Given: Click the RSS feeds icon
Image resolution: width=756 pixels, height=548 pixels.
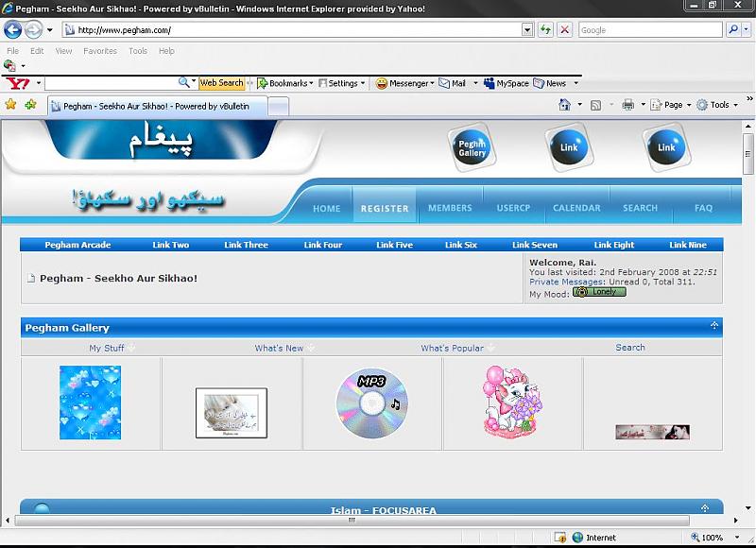Looking at the screenshot, I should coord(595,105).
